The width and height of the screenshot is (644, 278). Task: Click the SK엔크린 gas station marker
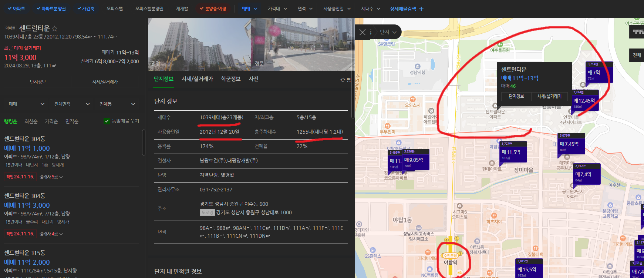pyautogui.click(x=387, y=44)
